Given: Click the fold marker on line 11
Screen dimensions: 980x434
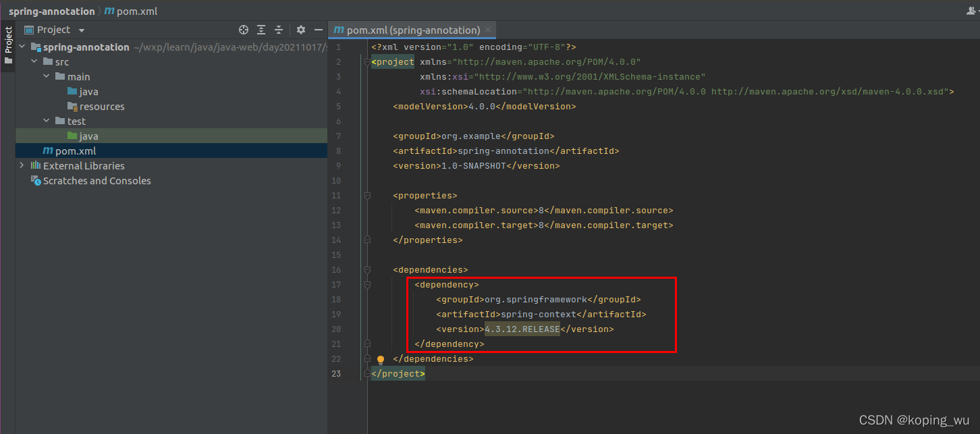Looking at the screenshot, I should [x=367, y=196].
